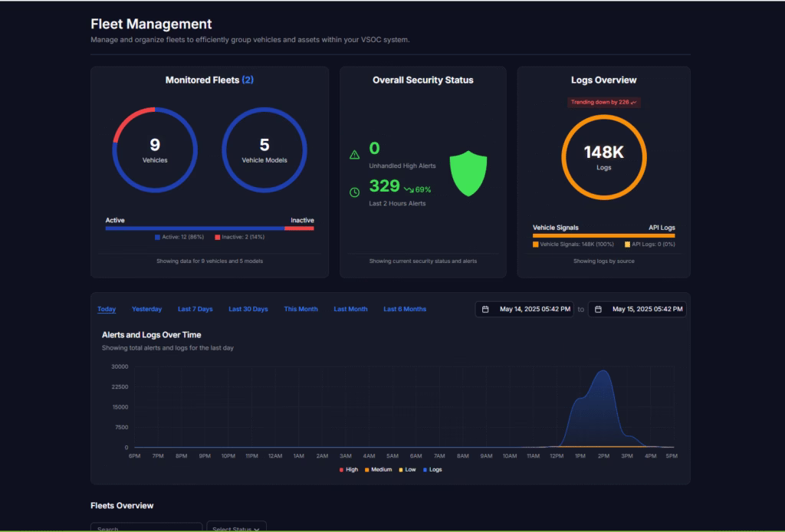Click the orange Vehicle Signals legend swatch
785x532 pixels.
coord(536,245)
